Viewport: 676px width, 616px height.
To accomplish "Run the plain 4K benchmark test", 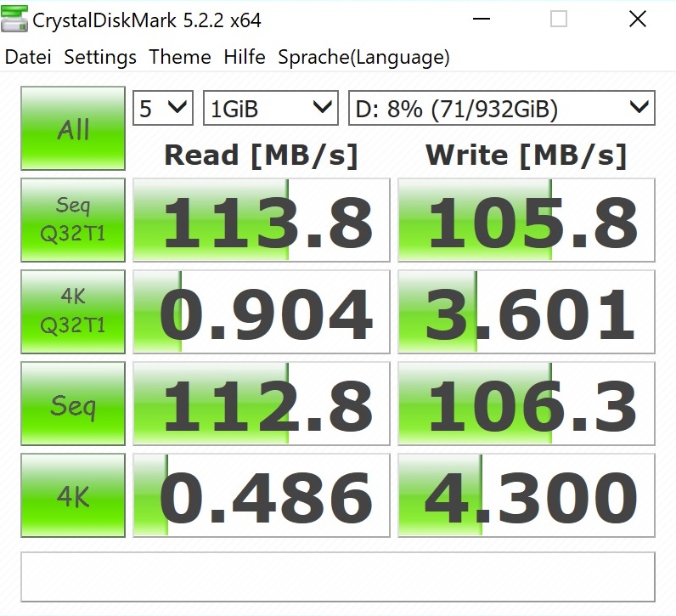I will pos(73,495).
